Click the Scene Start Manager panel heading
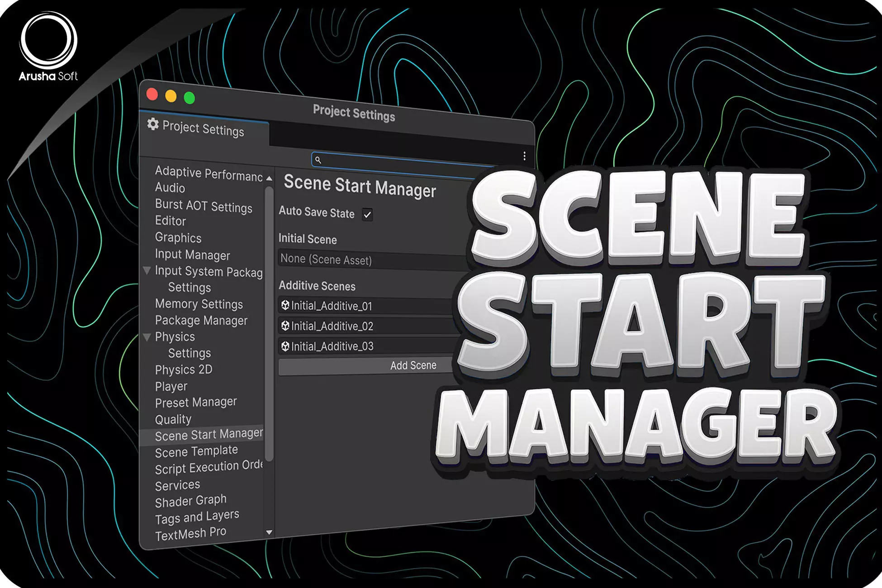882x588 pixels. (360, 186)
